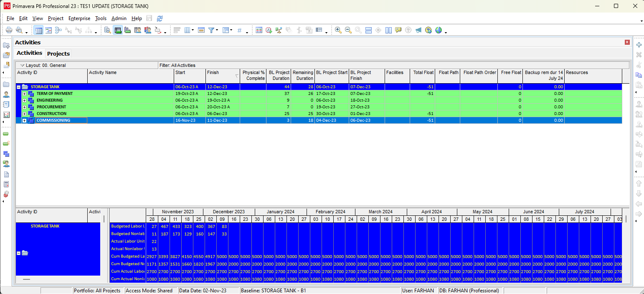Image resolution: width=644 pixels, height=294 pixels.
Task: Open the Layout: 00. General dropdown
Action: pos(43,65)
